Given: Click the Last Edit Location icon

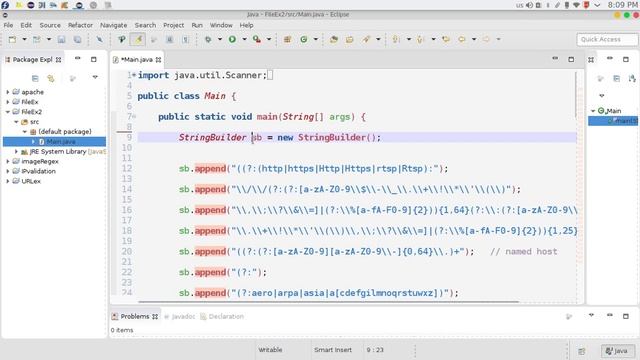Looking at the screenshot, I should pos(446,39).
